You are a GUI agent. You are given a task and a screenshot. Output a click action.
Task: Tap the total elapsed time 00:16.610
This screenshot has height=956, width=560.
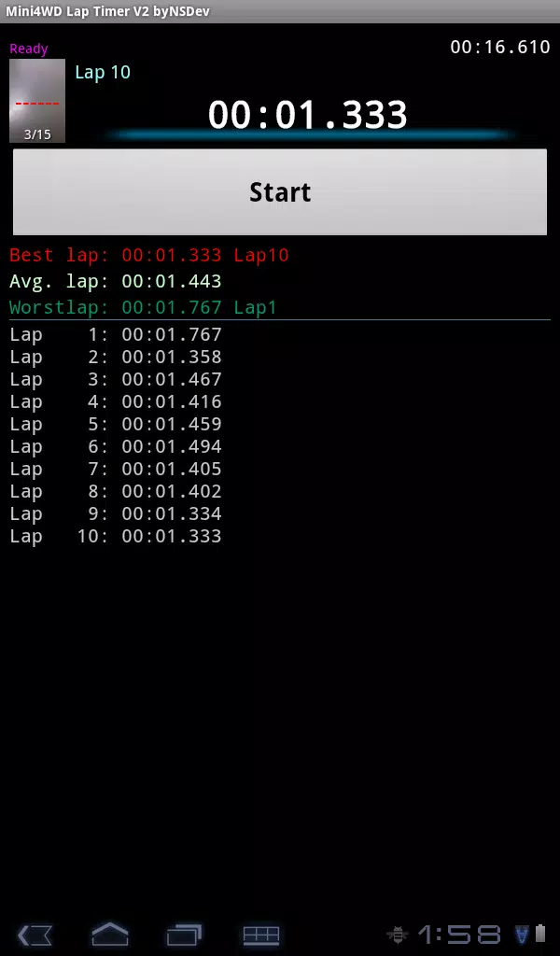click(x=500, y=47)
